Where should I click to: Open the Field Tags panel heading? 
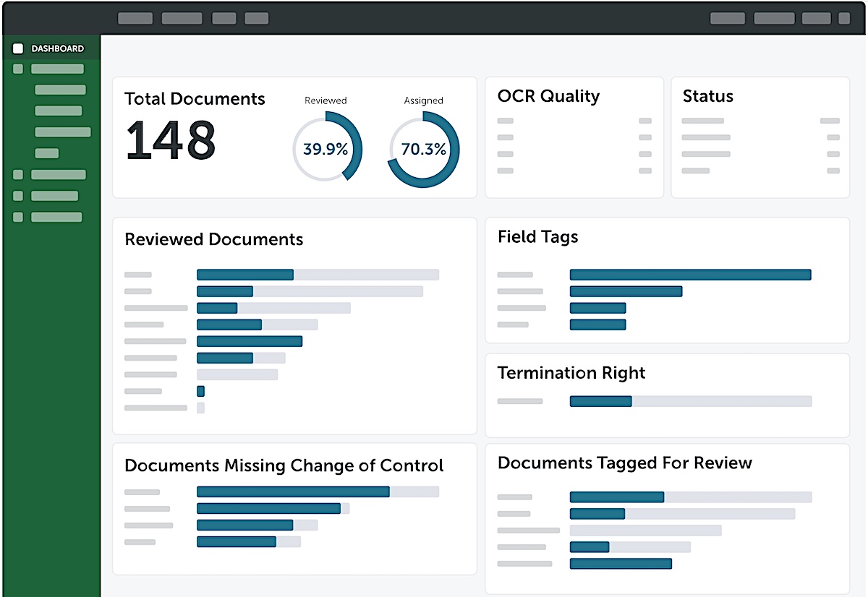538,237
